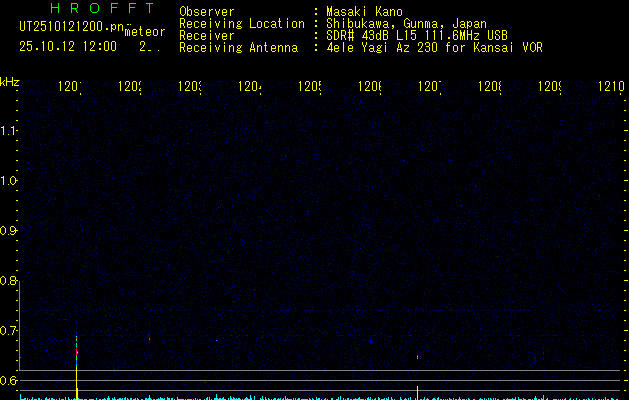Click the cyan signal level trace
This screenshot has height=400, width=629.
click(x=300, y=397)
